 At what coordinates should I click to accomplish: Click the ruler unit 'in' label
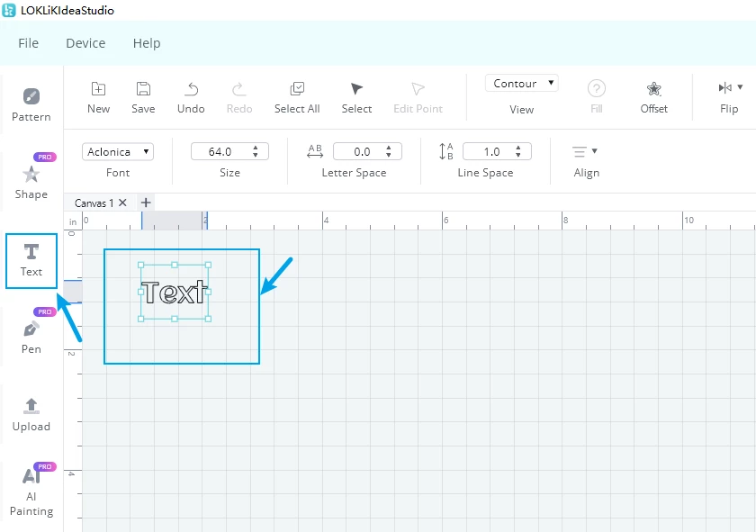pos(73,221)
